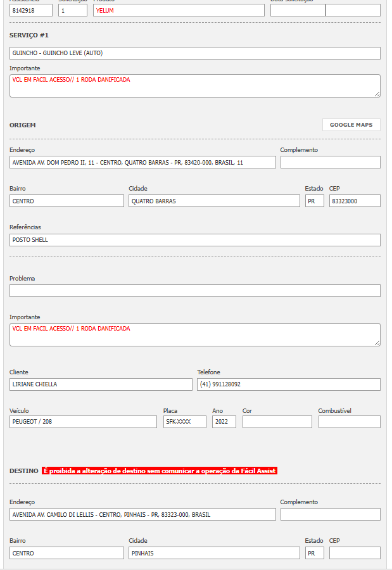Image resolution: width=392 pixels, height=570 pixels.
Task: Click the service field GUINCHO LEVE (AUTO)
Action: click(195, 53)
